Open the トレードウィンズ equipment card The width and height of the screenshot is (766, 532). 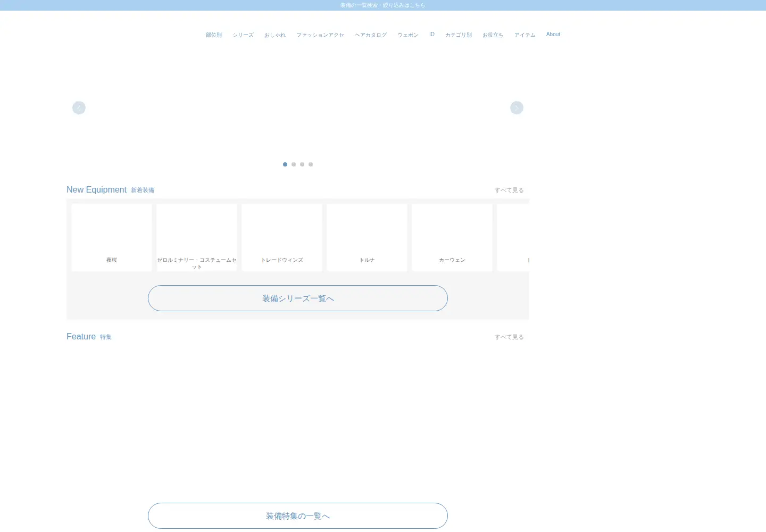coord(282,238)
